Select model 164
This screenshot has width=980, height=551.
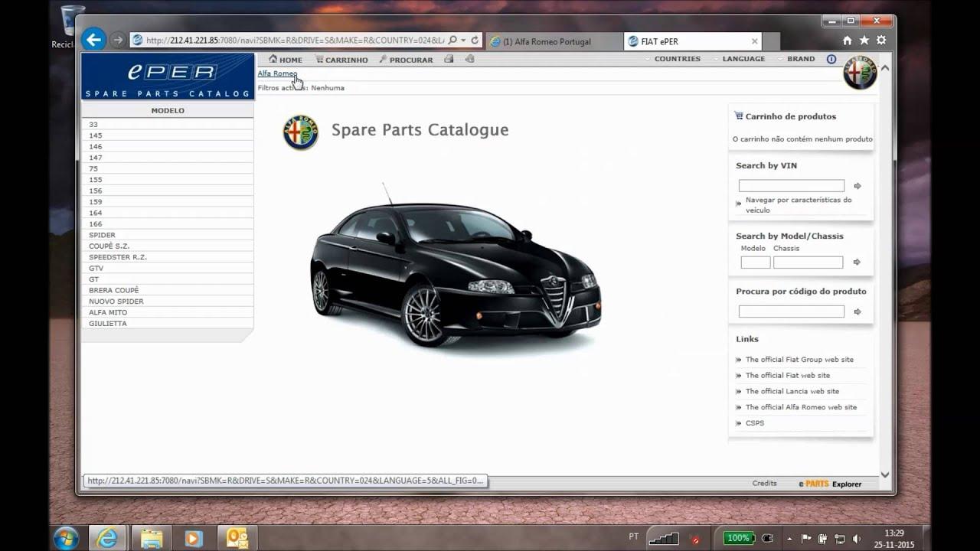[x=168, y=213]
